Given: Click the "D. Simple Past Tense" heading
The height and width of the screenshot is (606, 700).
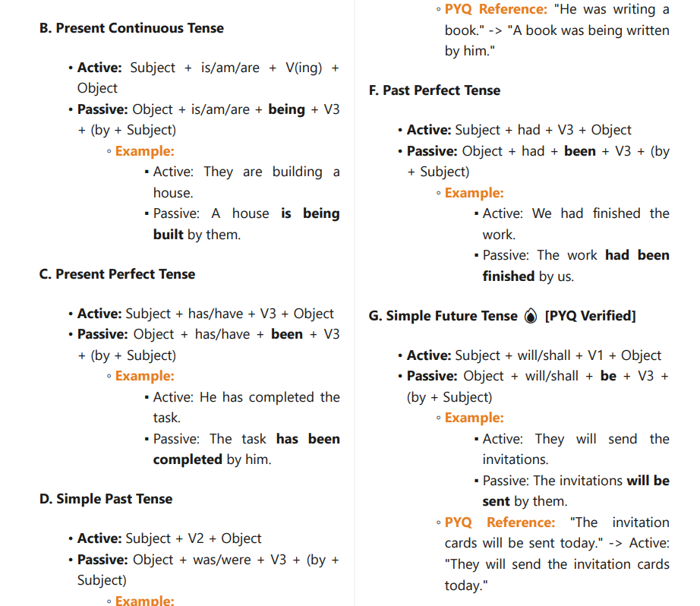Looking at the screenshot, I should tap(106, 499).
